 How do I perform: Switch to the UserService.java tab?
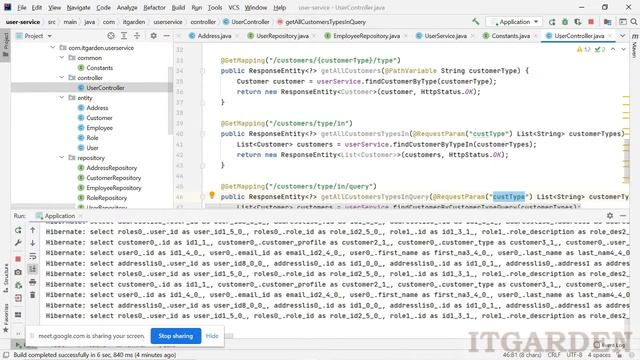coord(445,36)
